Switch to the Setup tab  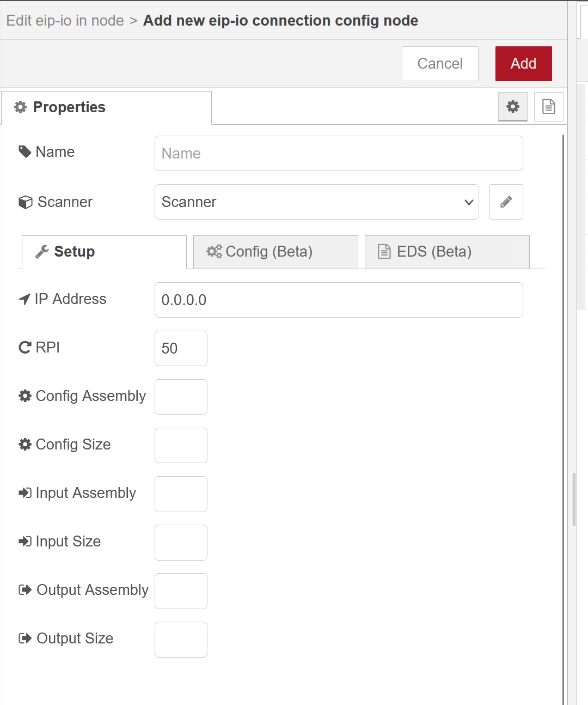[x=104, y=252]
